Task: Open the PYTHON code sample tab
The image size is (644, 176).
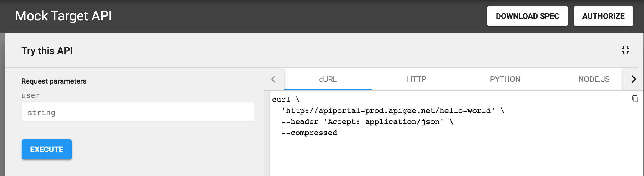Action: coord(505,79)
